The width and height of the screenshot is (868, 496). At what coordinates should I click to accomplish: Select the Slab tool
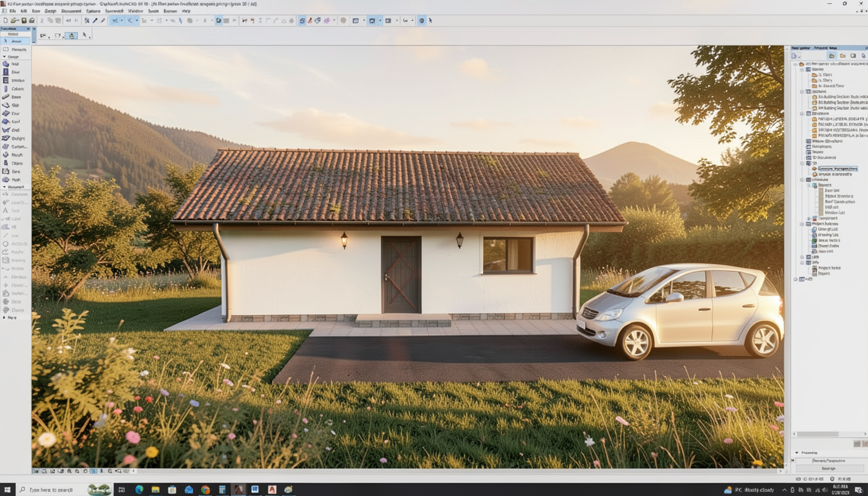[x=15, y=105]
